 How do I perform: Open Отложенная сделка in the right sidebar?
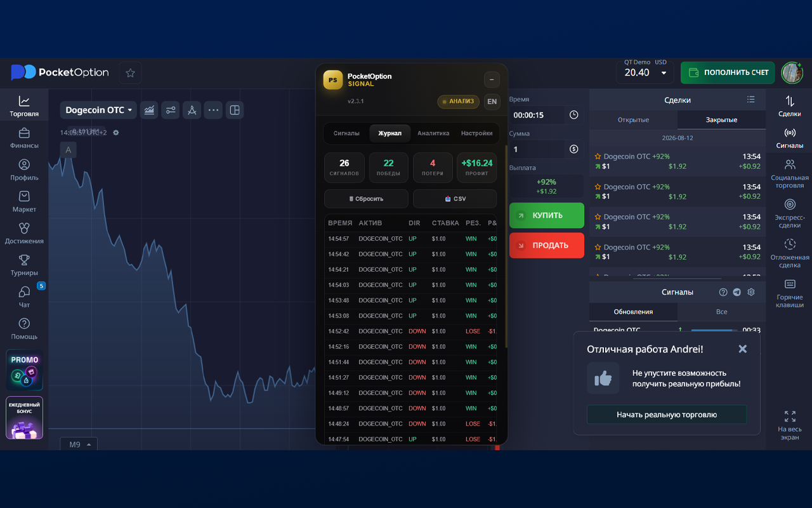click(x=790, y=253)
